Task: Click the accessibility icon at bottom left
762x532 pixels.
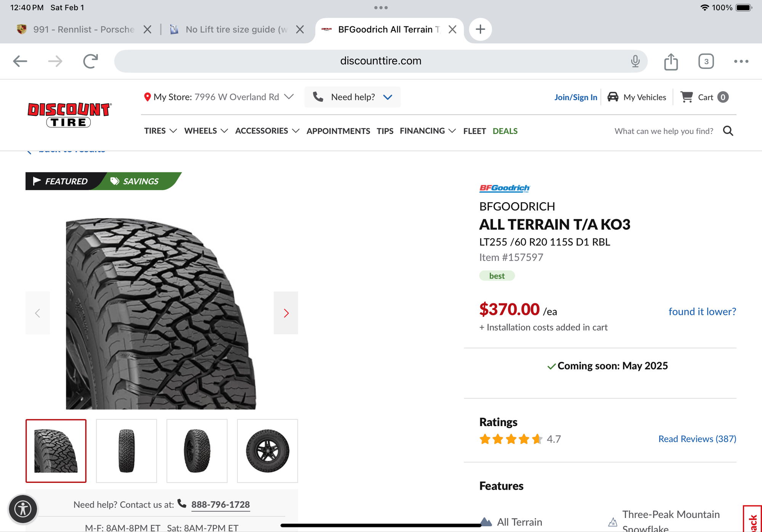Action: click(23, 509)
